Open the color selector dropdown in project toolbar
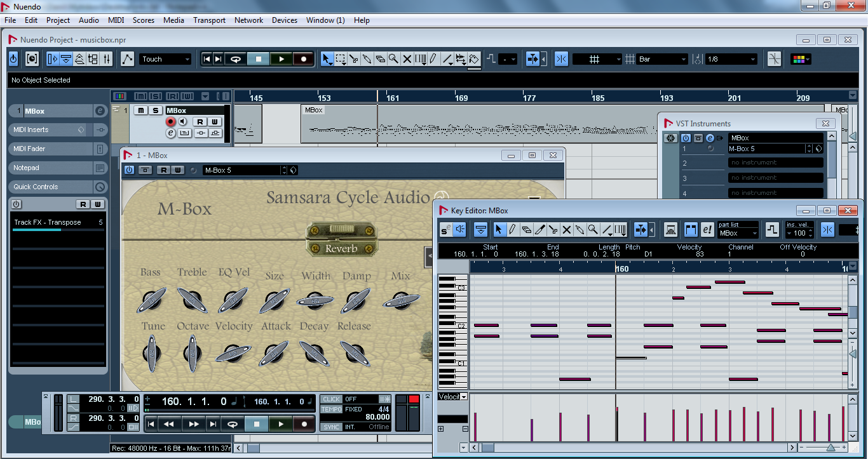The height and width of the screenshot is (459, 868). [801, 59]
